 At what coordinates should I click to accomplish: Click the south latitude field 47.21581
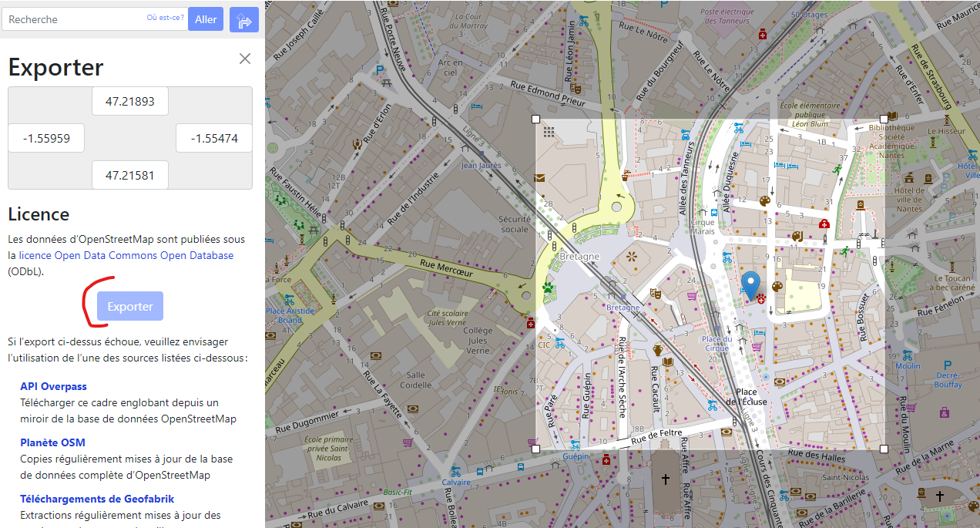pos(130,175)
